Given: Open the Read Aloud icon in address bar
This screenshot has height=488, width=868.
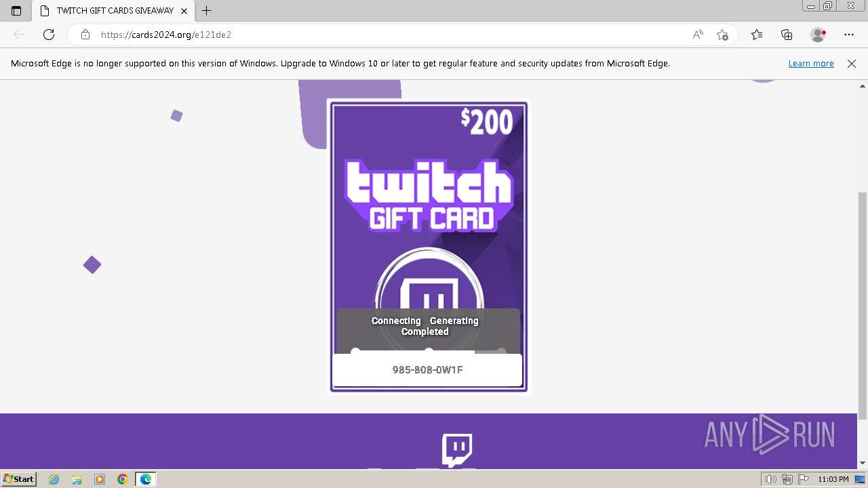Looking at the screenshot, I should coord(698,35).
